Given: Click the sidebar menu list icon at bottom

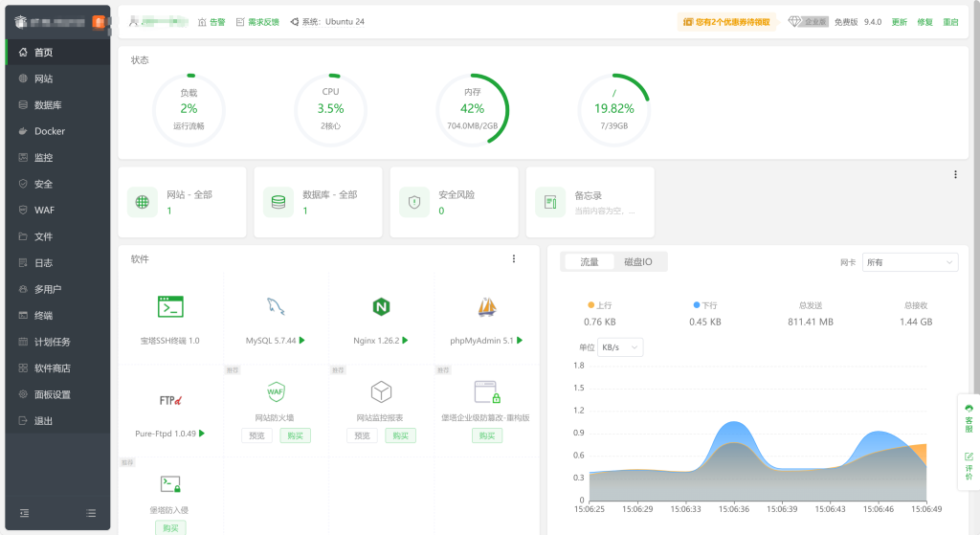Looking at the screenshot, I should pyautogui.click(x=91, y=513).
